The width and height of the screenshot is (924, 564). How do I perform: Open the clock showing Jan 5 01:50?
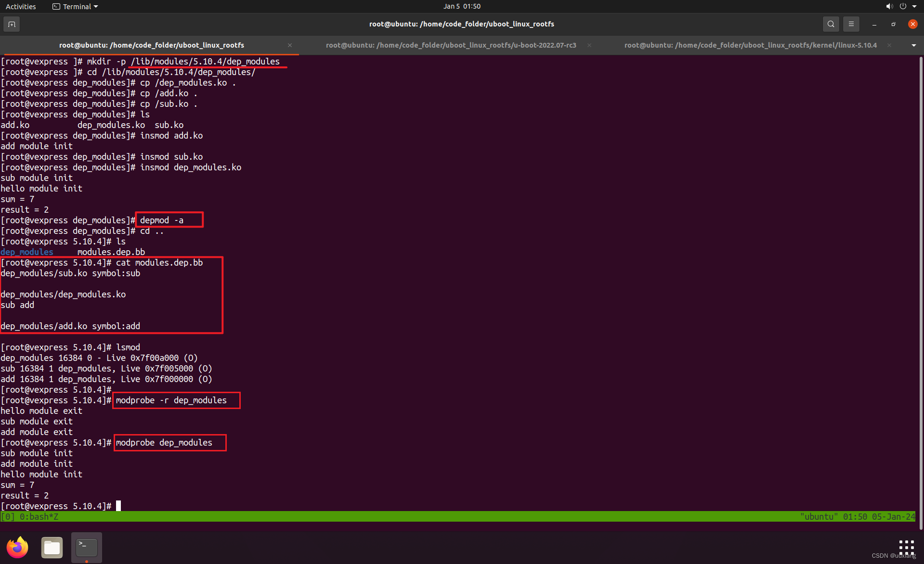click(x=462, y=6)
